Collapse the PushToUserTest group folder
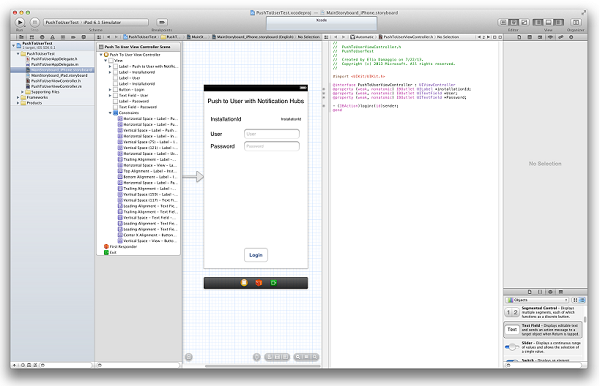 (18, 54)
